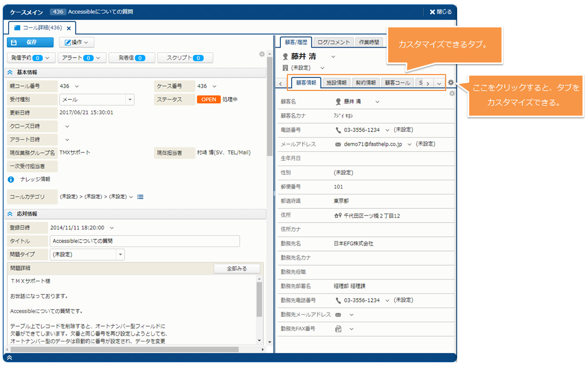Switch to the ログ/コメント tab
The width and height of the screenshot is (588, 365).
pyautogui.click(x=333, y=42)
